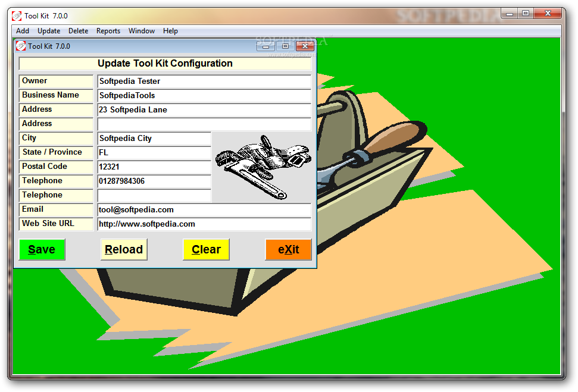The image size is (578, 392).
Task: Click the Tool Kit icon in main title bar
Action: point(17,16)
